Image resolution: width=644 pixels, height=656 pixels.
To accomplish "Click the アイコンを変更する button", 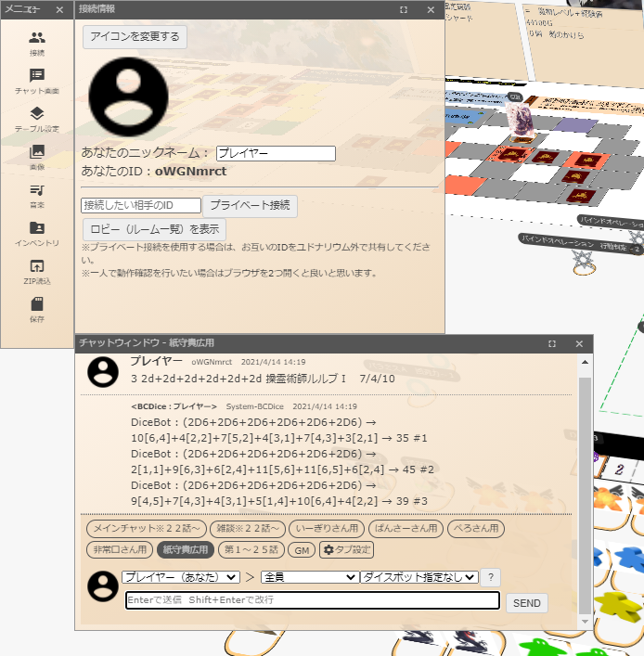I will (x=135, y=37).
